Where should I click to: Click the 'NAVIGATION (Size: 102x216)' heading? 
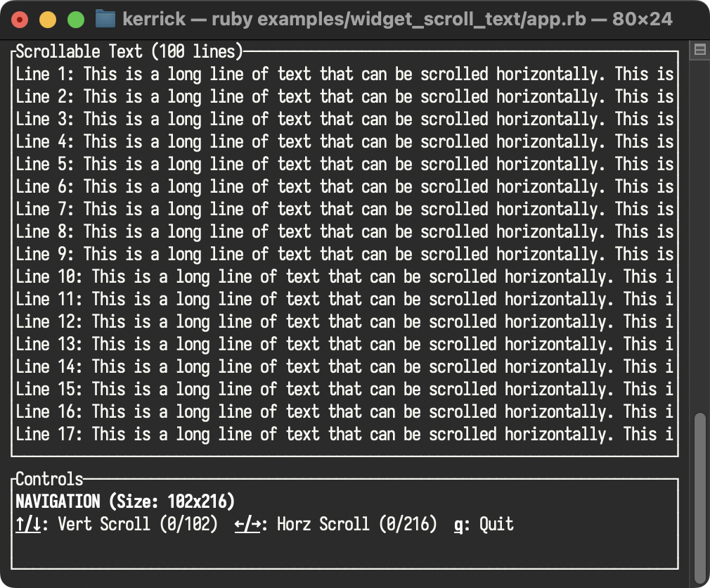(x=125, y=501)
